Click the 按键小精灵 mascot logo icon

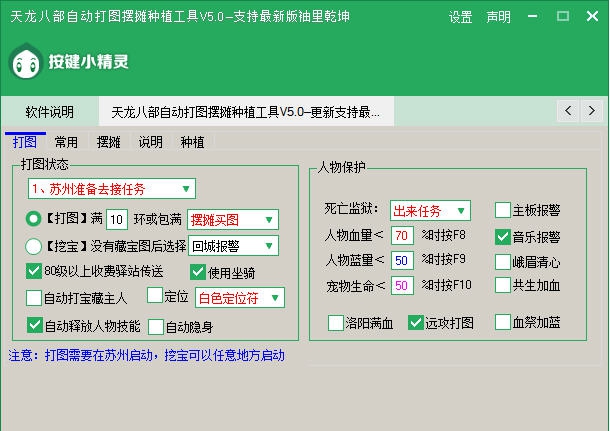point(25,61)
